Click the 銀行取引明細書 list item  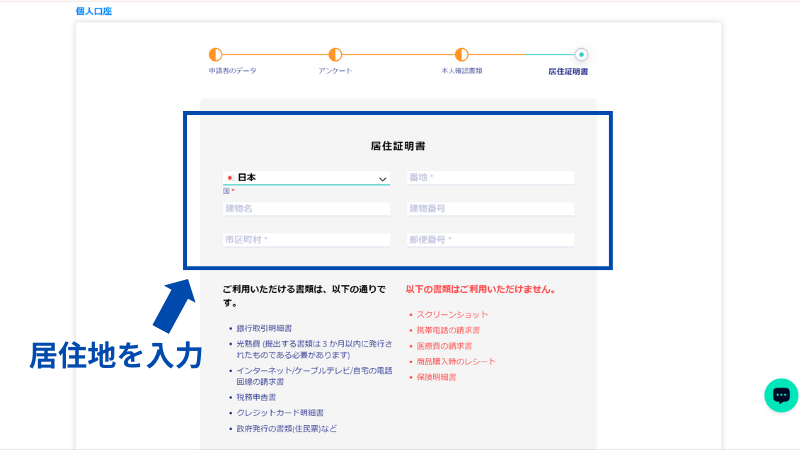[x=264, y=328]
